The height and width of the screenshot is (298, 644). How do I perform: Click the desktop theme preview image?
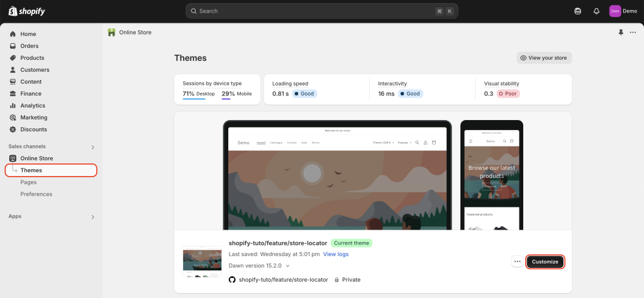337,175
